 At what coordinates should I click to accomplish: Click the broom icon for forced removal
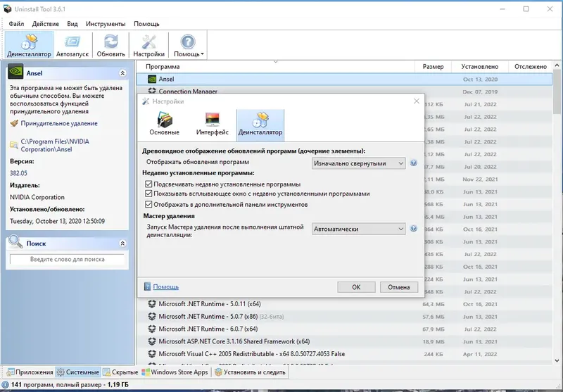point(14,123)
